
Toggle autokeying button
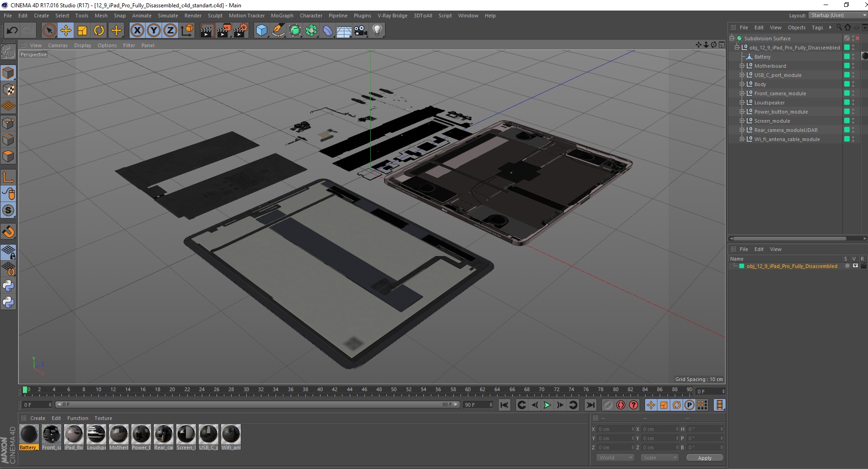[621, 405]
